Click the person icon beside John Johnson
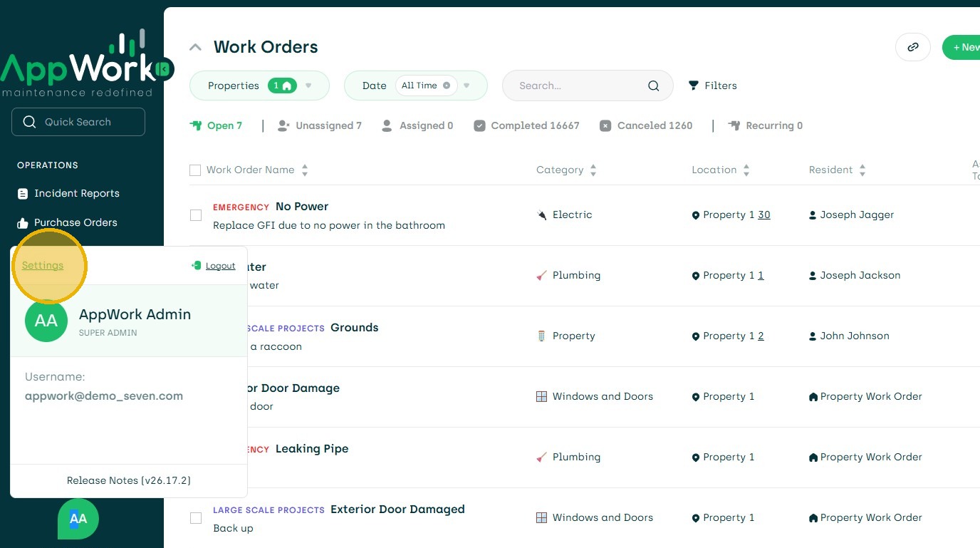The image size is (980, 548). [x=813, y=336]
